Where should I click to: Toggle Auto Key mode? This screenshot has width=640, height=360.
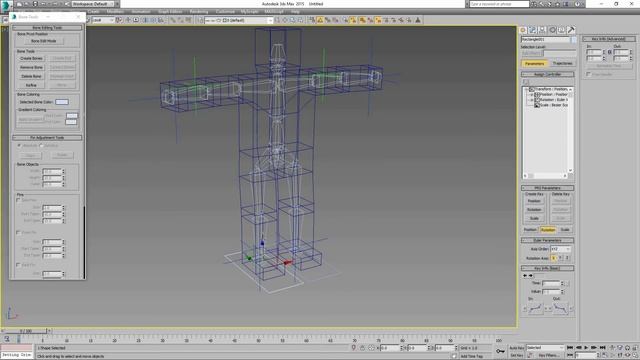517,348
